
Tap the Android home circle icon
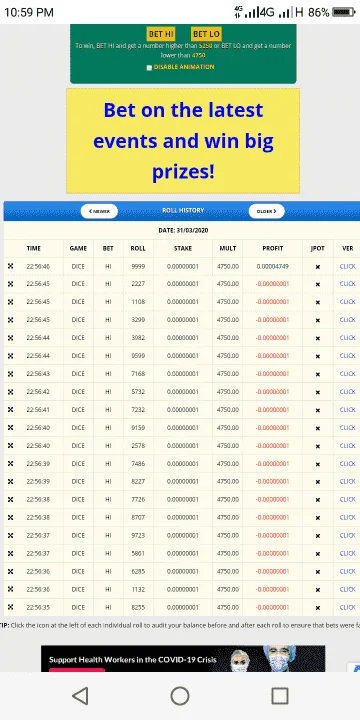[180, 696]
